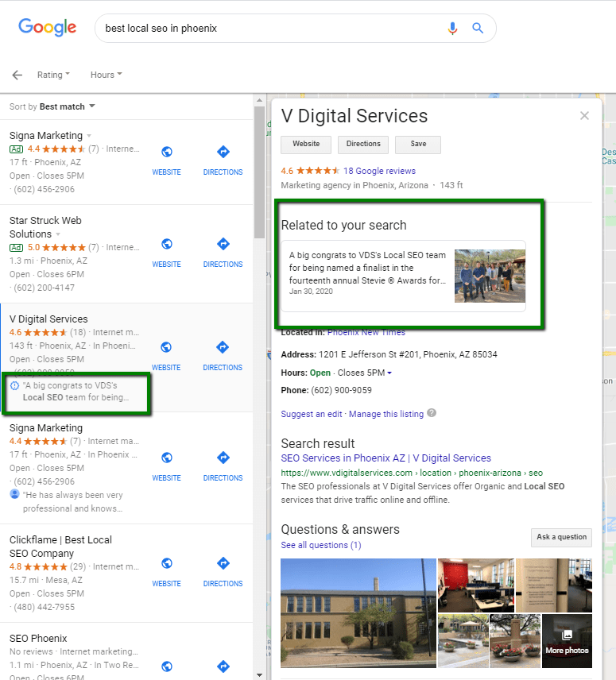Image resolution: width=616 pixels, height=680 pixels.
Task: Click the phone number (602) 900-9059
Action: click(342, 390)
